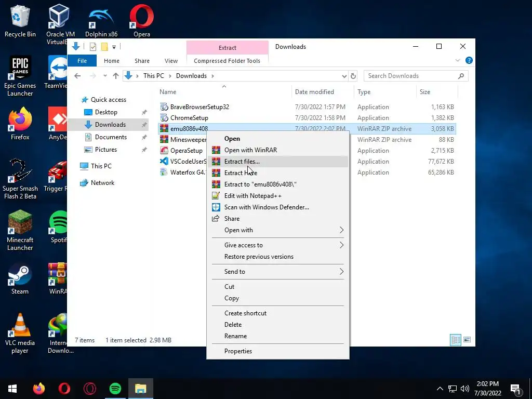Click Create shortcut menu entry
The height and width of the screenshot is (399, 532).
pos(278,313)
